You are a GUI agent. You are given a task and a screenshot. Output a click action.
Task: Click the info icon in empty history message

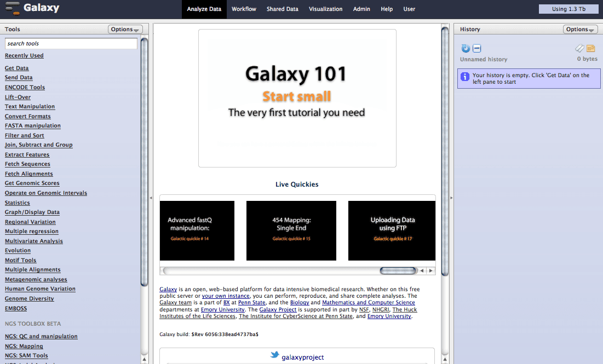tap(465, 77)
